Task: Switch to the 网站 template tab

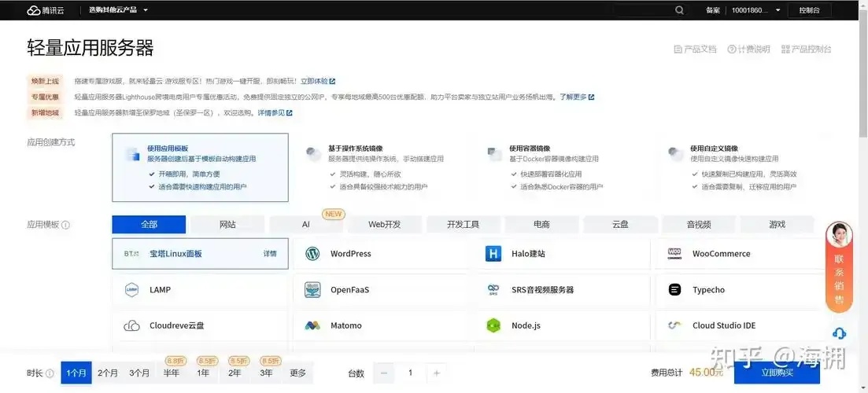Action: point(227,225)
